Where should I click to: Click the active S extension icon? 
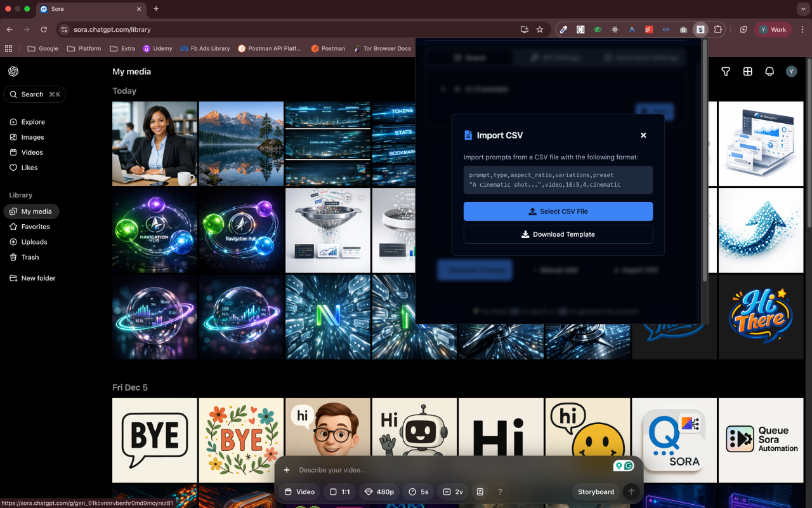coord(700,29)
